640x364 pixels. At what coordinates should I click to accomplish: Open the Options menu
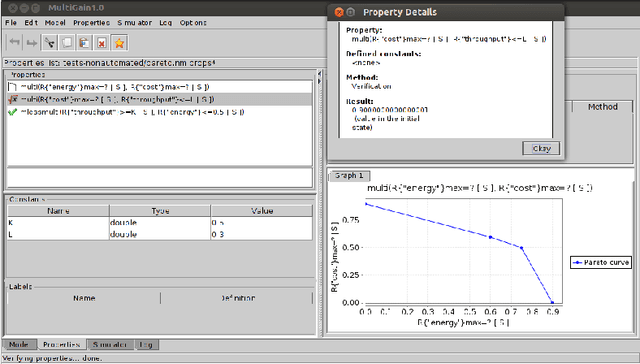[193, 22]
